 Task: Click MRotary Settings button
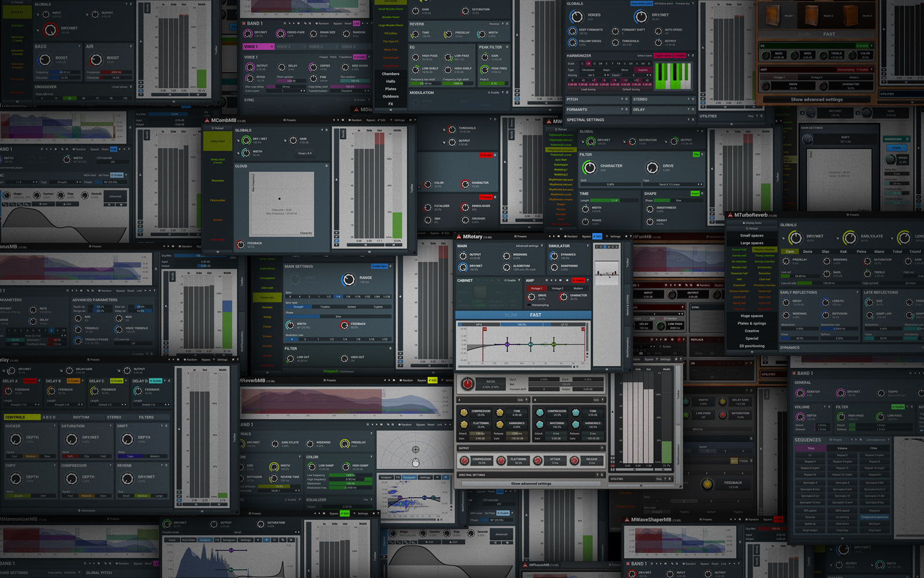(614, 236)
